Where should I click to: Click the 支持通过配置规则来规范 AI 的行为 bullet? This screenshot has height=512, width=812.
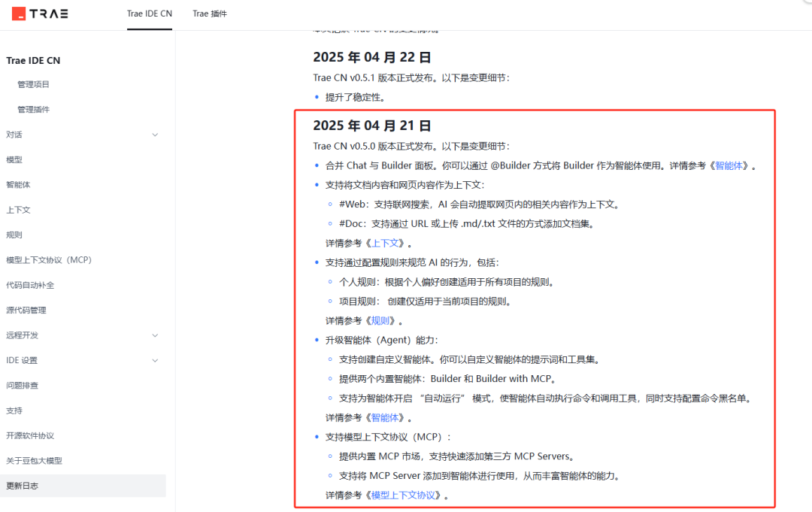(412, 262)
